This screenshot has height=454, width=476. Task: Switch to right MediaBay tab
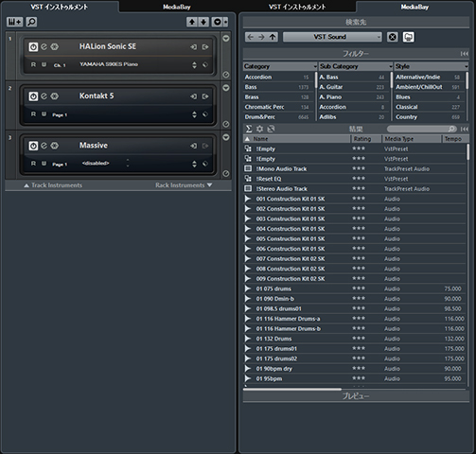414,7
